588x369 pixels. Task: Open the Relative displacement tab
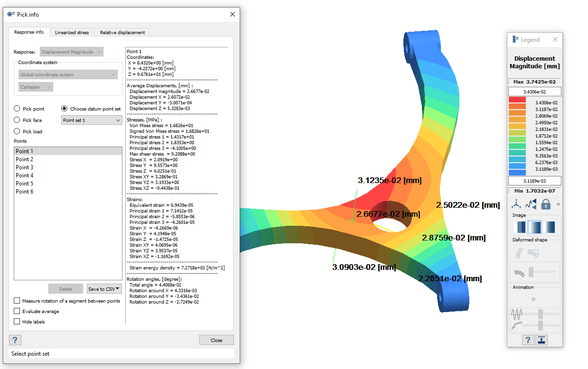(x=122, y=32)
